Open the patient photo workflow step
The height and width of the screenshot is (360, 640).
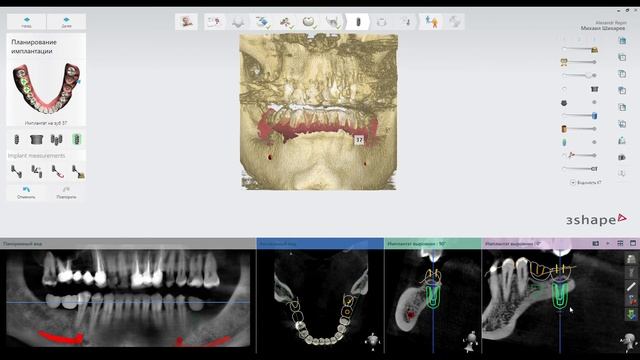coord(187,22)
